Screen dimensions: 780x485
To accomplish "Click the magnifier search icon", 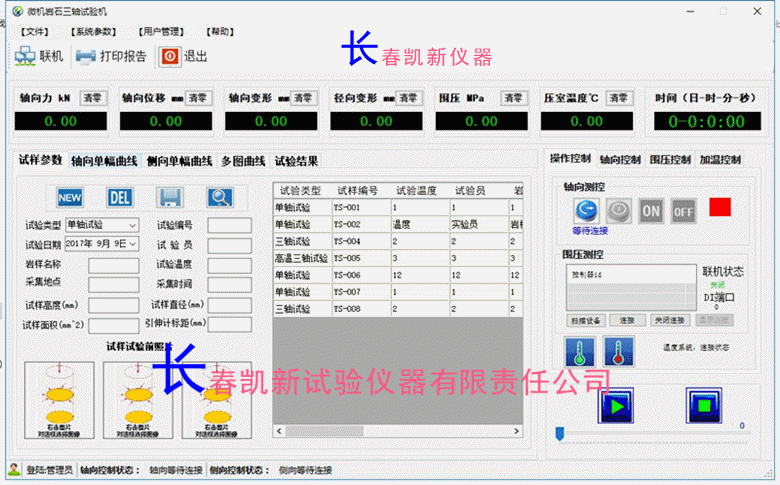I will click(220, 196).
